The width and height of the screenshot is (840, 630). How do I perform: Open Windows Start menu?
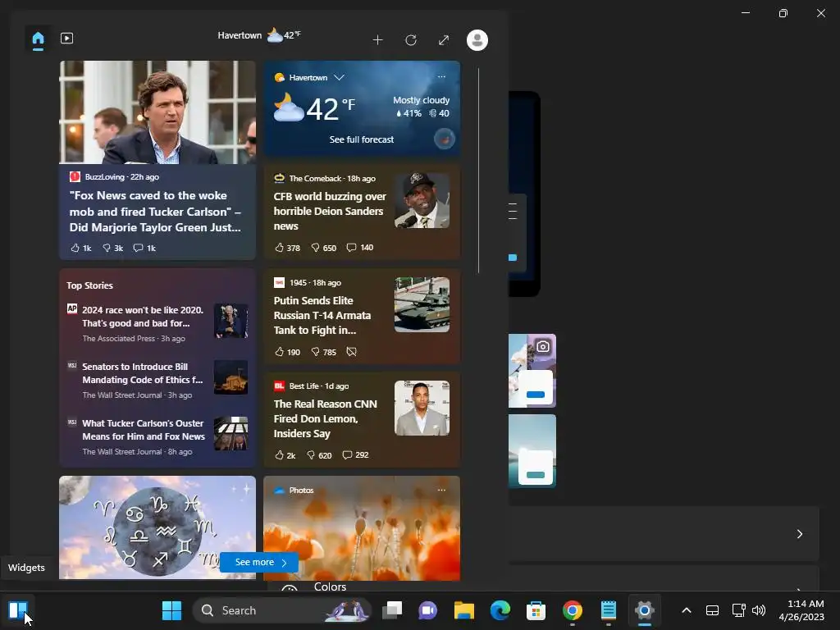(x=172, y=610)
